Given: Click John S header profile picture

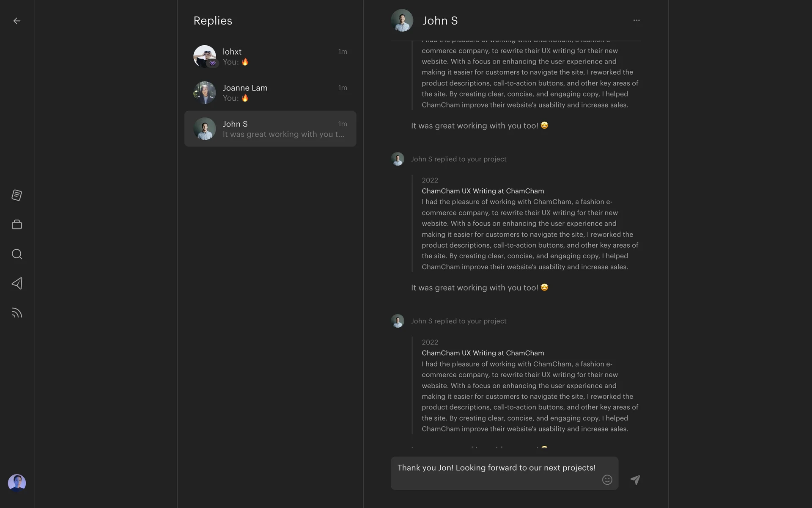Looking at the screenshot, I should pyautogui.click(x=402, y=20).
